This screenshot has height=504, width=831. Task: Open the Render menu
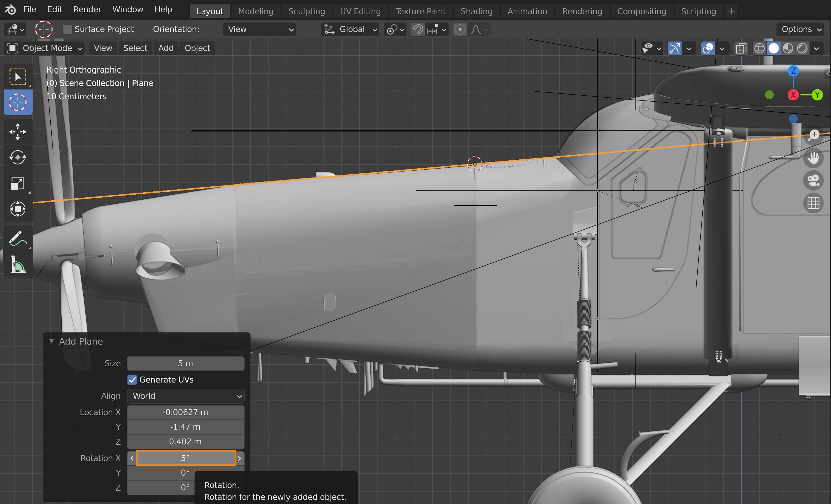pyautogui.click(x=87, y=9)
